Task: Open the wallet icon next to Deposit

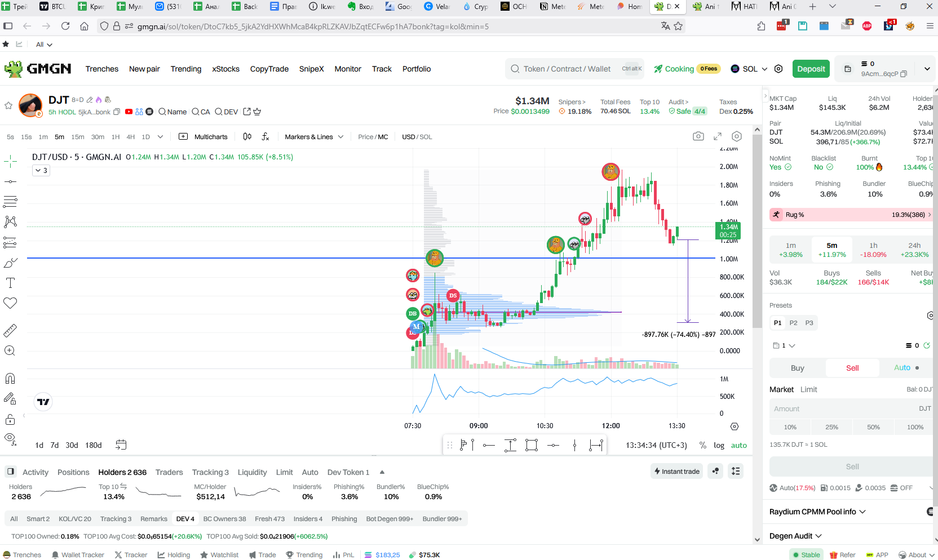Action: (x=847, y=69)
